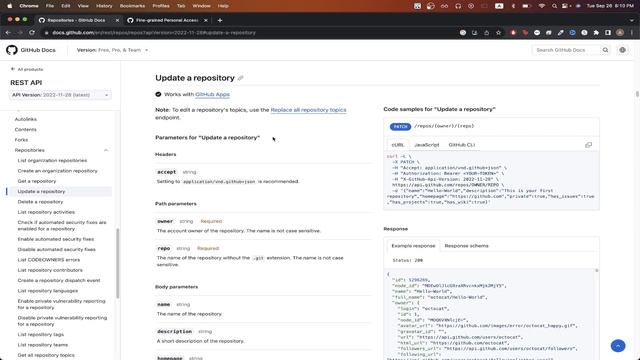Open the language globe icon

coord(622,50)
